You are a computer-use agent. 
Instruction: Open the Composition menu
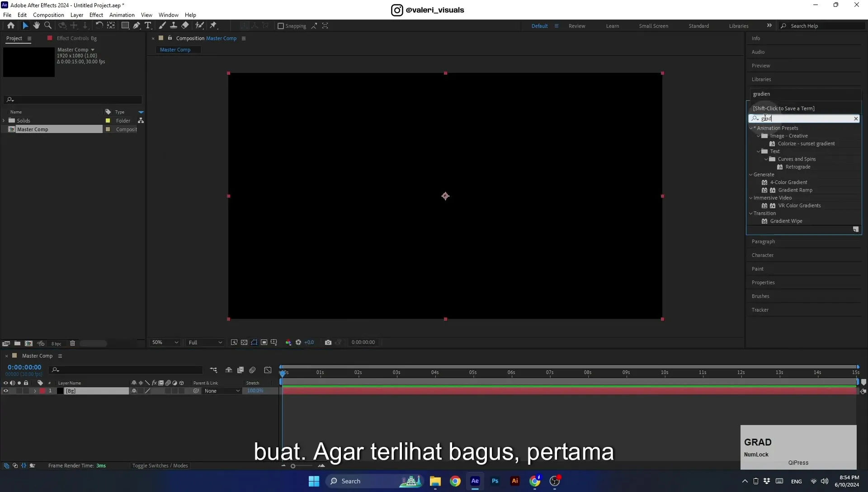tap(48, 15)
